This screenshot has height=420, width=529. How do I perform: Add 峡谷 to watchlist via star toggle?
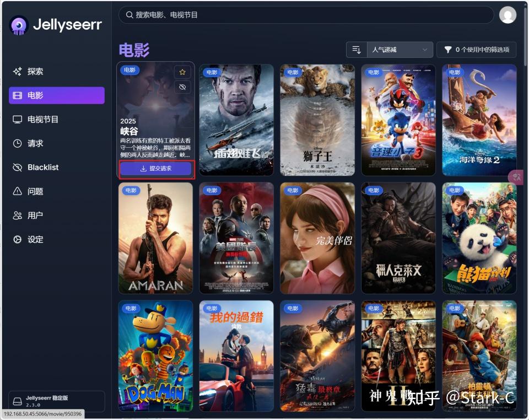(181, 71)
